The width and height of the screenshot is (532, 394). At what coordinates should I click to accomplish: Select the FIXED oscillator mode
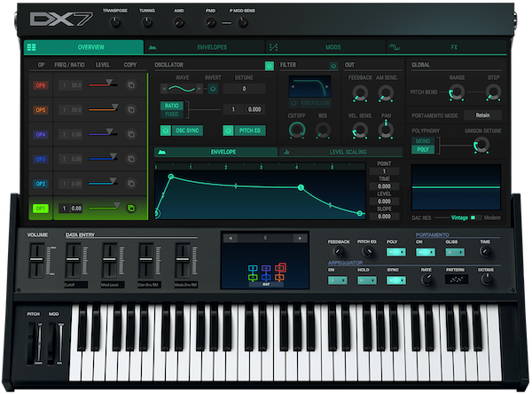click(172, 114)
